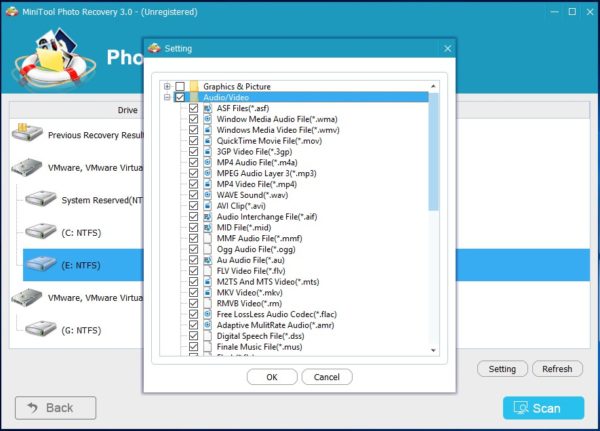The width and height of the screenshot is (600, 431).
Task: Click the WAVE Sound file icon
Action: pyautogui.click(x=207, y=195)
